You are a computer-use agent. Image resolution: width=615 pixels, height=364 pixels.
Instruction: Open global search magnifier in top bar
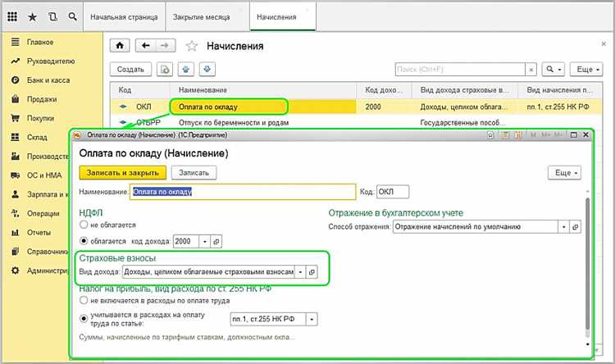click(x=72, y=16)
